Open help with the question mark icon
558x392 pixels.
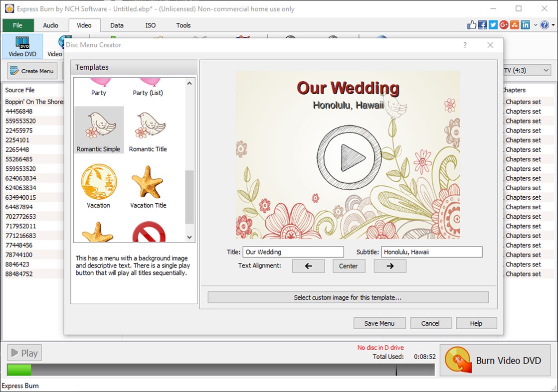click(x=544, y=24)
